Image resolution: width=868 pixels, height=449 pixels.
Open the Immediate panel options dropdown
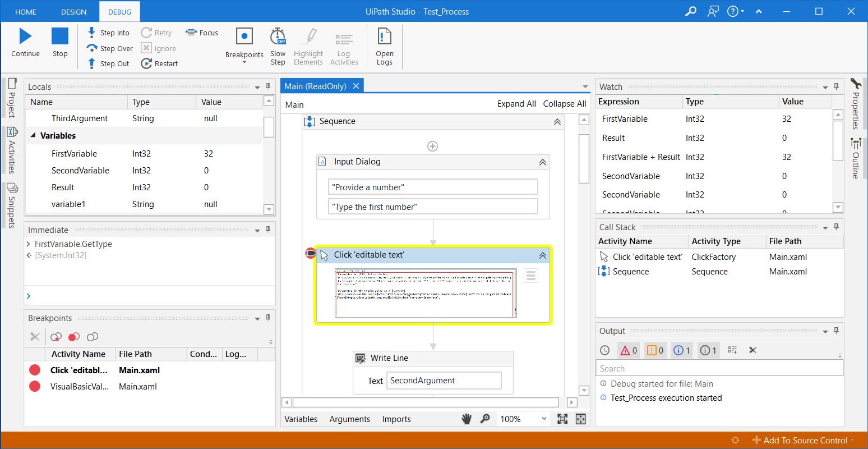(x=257, y=230)
